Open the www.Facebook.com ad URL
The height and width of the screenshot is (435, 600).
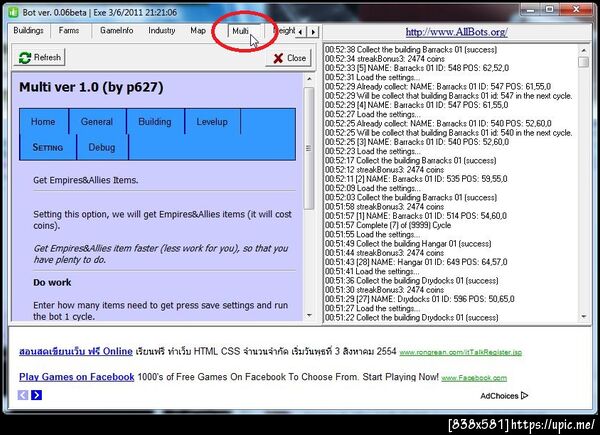point(474,378)
